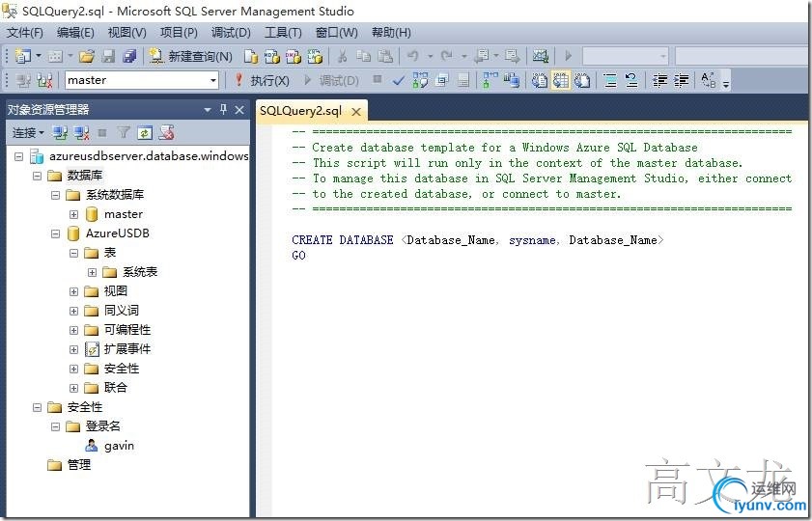Open the 视图(V) menu
The width and height of the screenshot is (812, 521).
tap(126, 33)
